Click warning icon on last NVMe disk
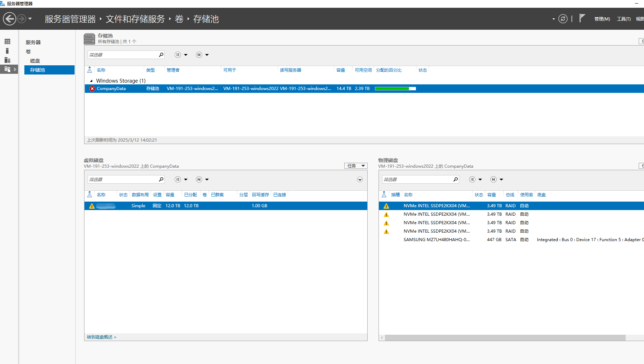The width and height of the screenshot is (644, 364). pos(386,232)
